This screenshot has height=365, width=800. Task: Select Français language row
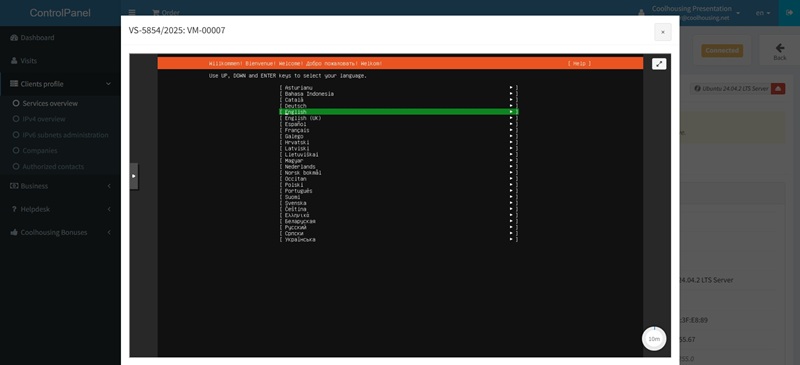pyautogui.click(x=398, y=130)
